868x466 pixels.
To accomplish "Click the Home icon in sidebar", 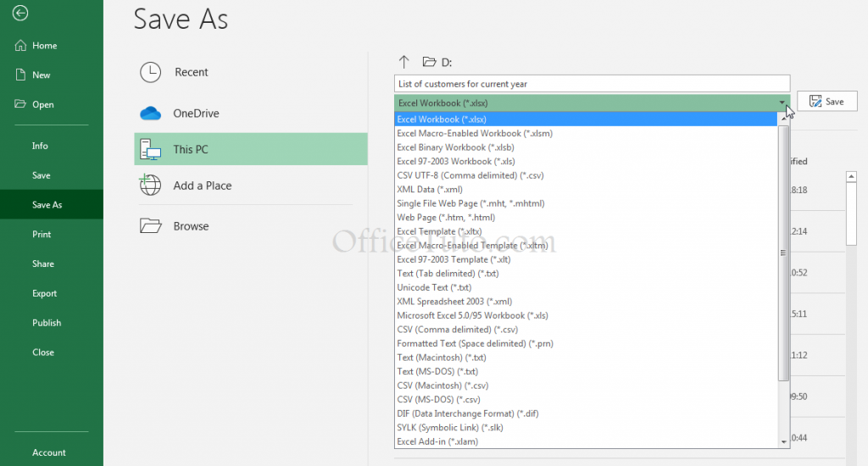I will [x=20, y=46].
